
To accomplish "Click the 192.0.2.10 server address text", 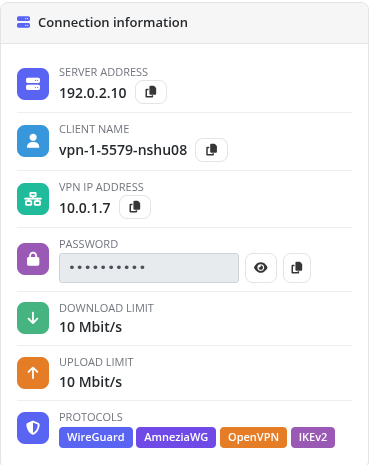I will 93,93.
